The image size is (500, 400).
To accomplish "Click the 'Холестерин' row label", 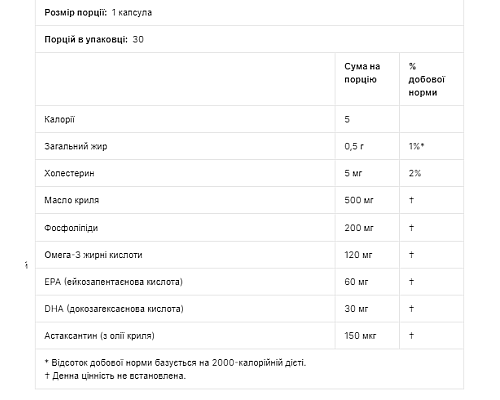I will pos(69,173).
